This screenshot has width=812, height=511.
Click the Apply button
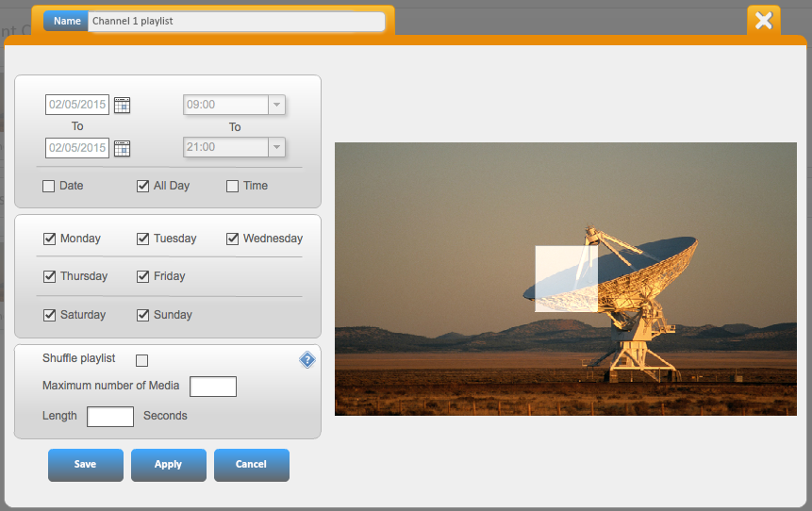click(168, 465)
